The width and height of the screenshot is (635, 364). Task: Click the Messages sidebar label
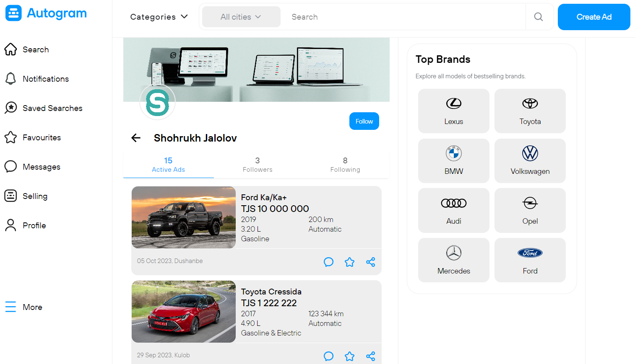42,167
